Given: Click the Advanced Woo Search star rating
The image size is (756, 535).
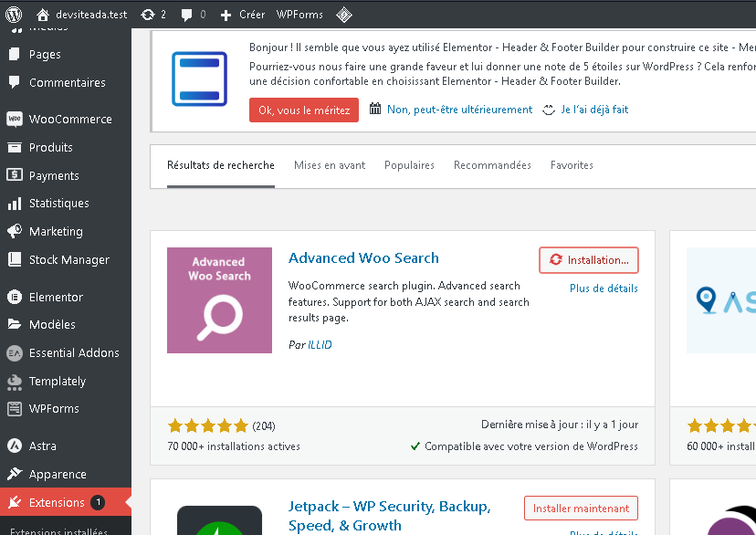Looking at the screenshot, I should coord(207,425).
